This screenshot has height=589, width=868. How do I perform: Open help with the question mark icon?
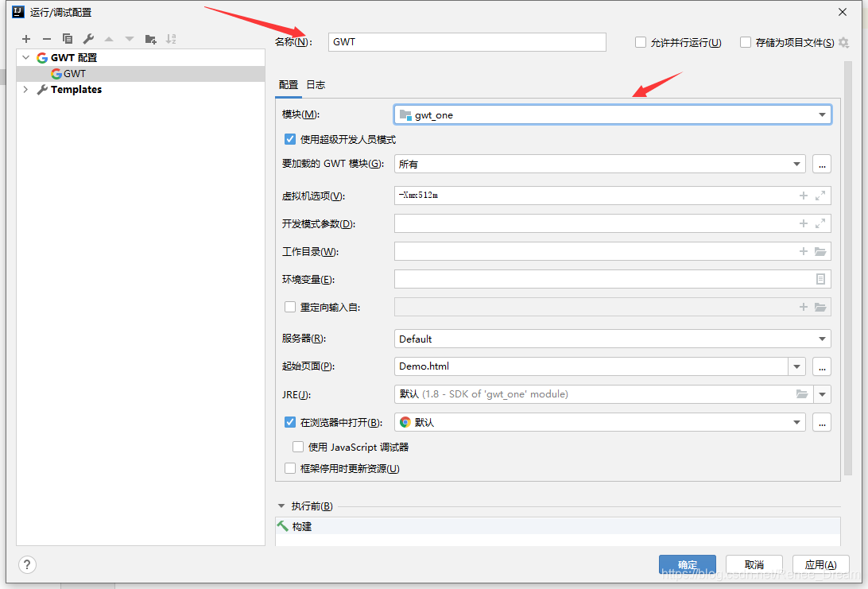point(27,564)
